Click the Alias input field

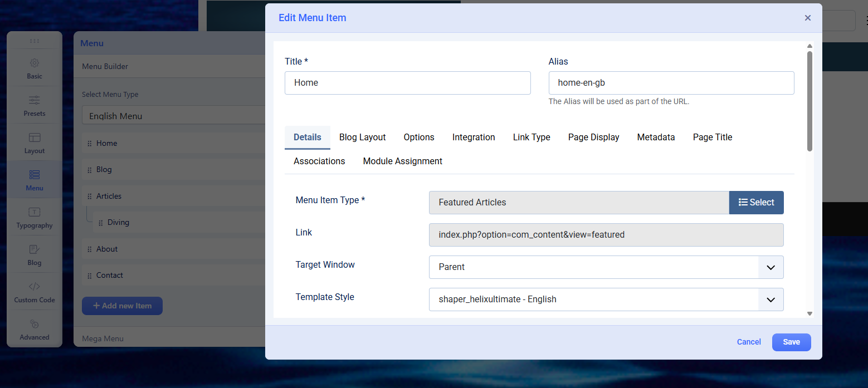tap(671, 83)
